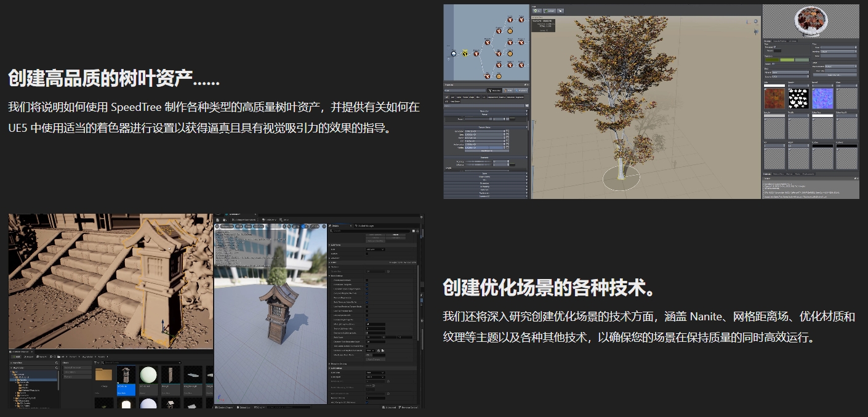Open the blue-purple normal map thumbnail

[x=822, y=98]
